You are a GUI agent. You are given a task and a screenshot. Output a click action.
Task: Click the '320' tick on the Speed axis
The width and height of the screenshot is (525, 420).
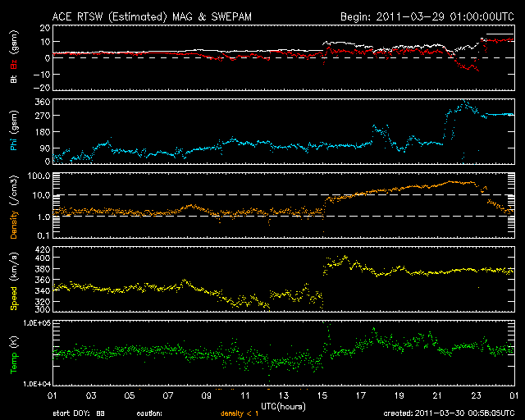click(x=43, y=302)
